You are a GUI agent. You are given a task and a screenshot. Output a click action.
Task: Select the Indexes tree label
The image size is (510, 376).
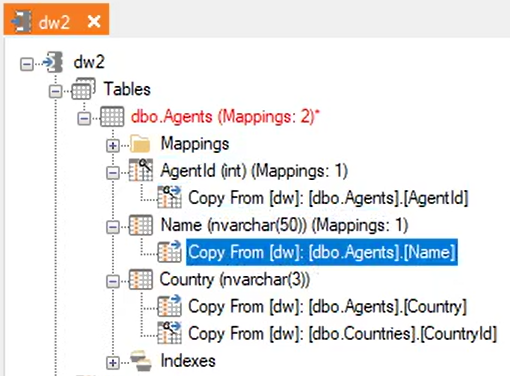(188, 361)
